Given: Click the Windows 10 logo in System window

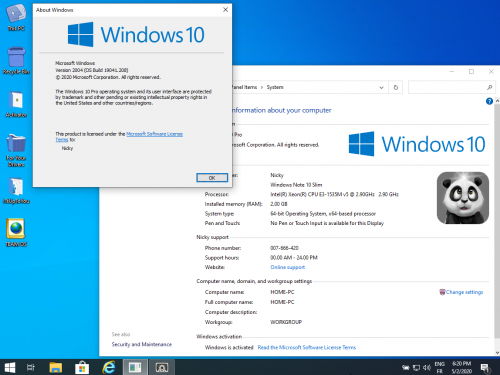Looking at the screenshot, I should click(417, 144).
